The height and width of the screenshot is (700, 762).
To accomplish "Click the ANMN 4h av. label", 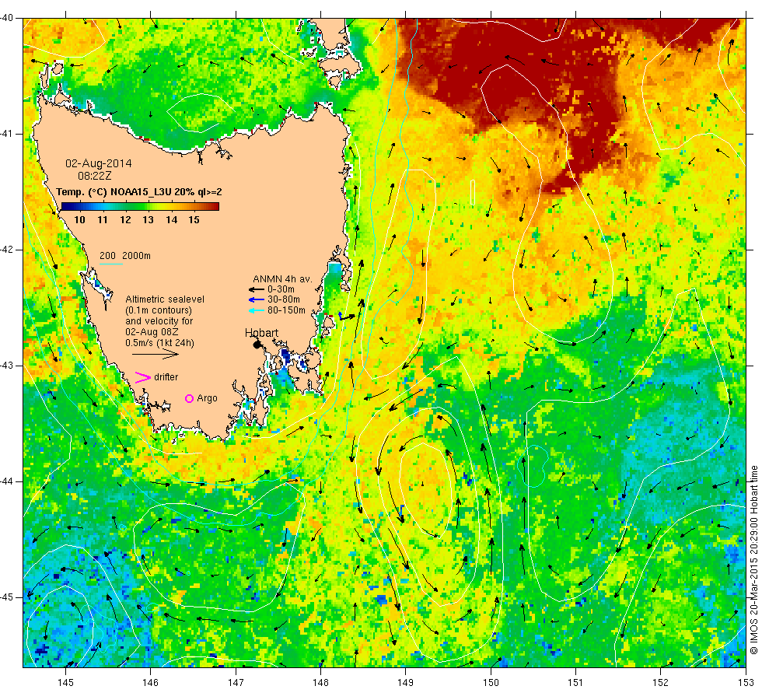I will coord(282,279).
